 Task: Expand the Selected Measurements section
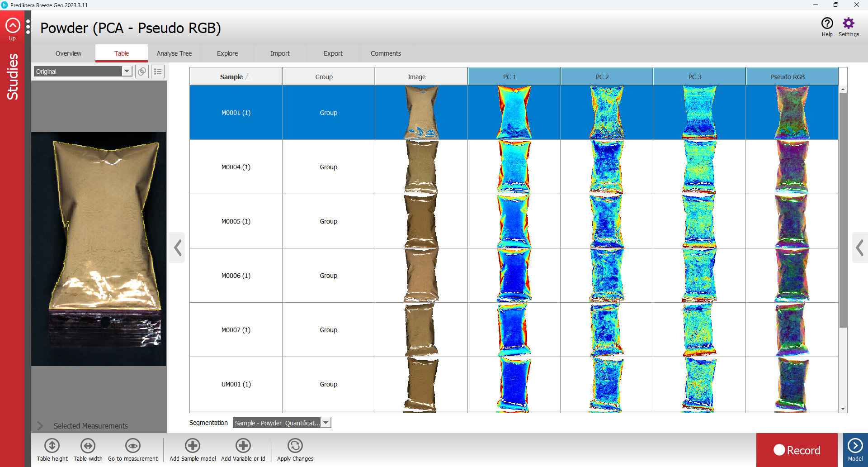point(41,426)
